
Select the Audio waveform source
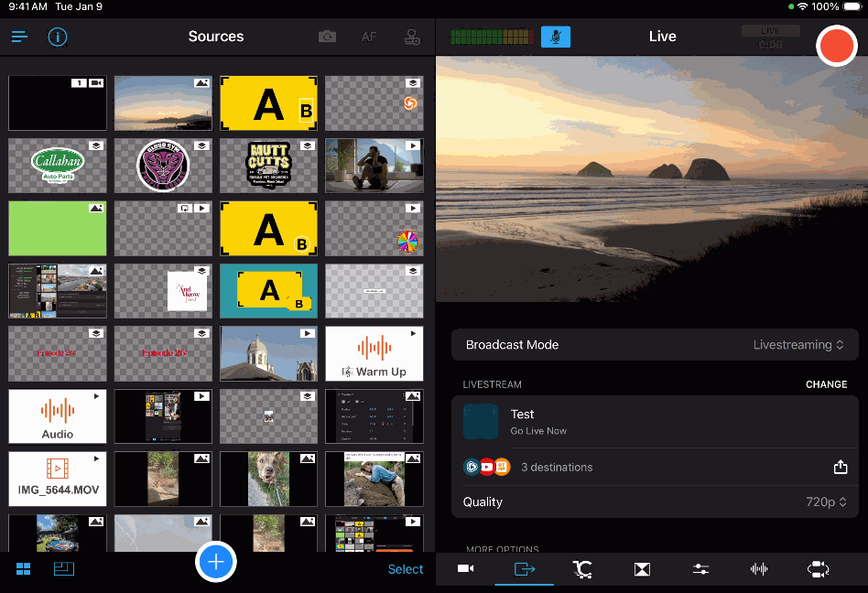pos(58,416)
